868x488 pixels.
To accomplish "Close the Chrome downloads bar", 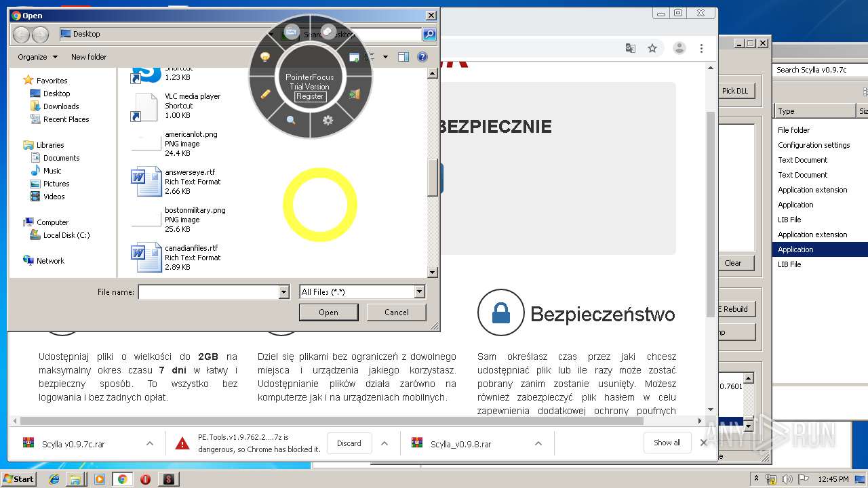I will pyautogui.click(x=703, y=443).
